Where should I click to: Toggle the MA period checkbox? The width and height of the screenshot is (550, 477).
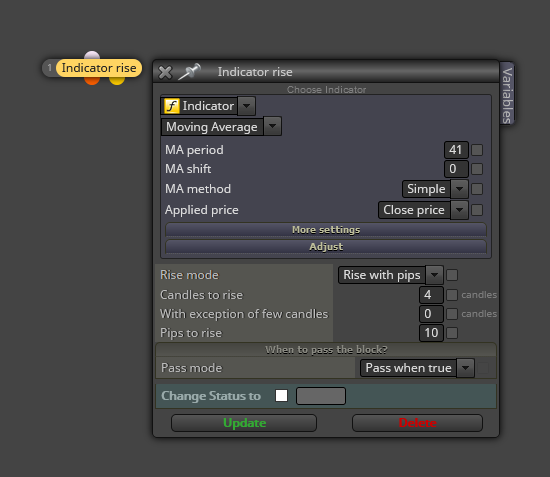click(477, 150)
